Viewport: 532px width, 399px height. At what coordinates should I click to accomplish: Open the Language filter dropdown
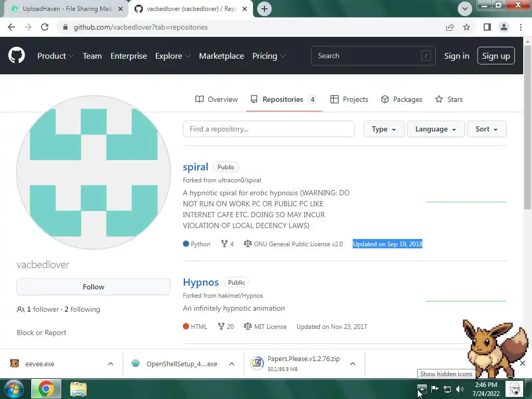click(436, 129)
